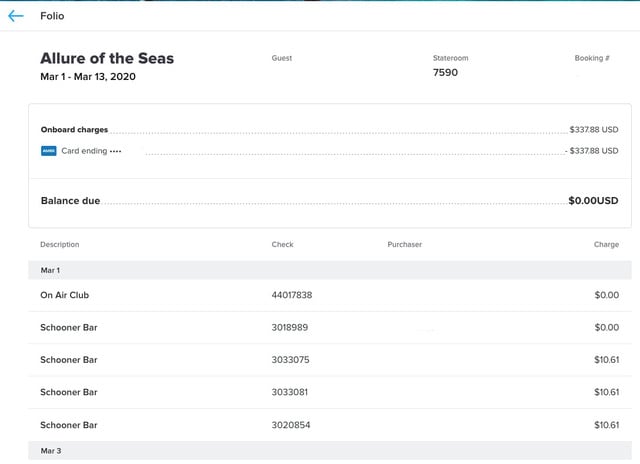Select the Folio page title

pos(52,16)
